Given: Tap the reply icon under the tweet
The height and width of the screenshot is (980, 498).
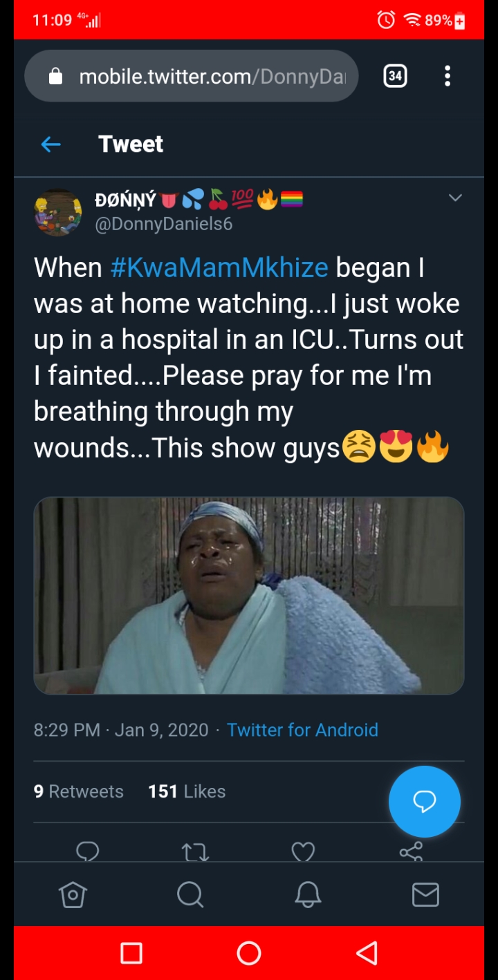Looking at the screenshot, I should 88,851.
